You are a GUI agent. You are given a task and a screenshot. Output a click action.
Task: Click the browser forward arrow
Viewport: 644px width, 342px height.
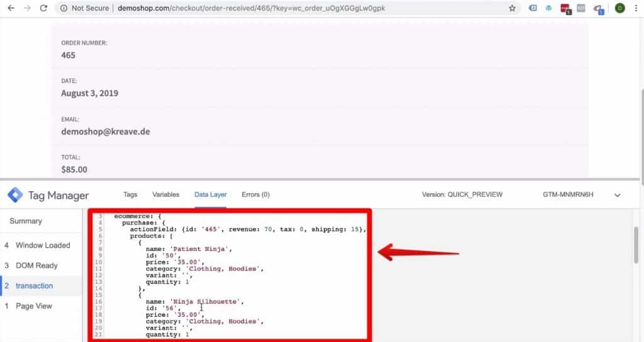click(x=26, y=8)
